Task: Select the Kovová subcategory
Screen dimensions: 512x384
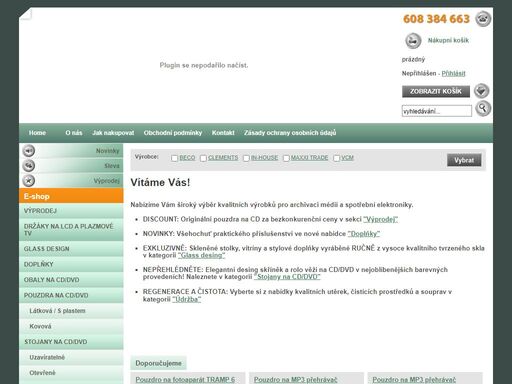Action: coord(71,326)
